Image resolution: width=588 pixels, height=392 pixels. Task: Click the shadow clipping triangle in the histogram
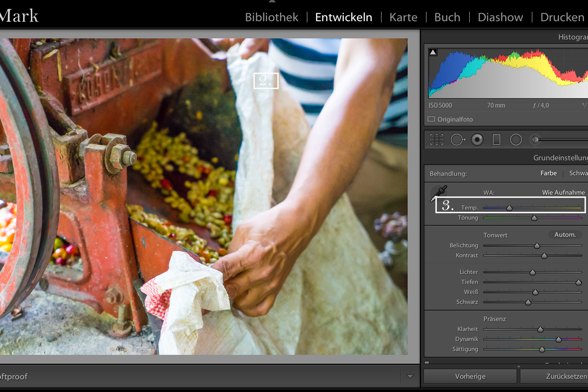point(432,52)
